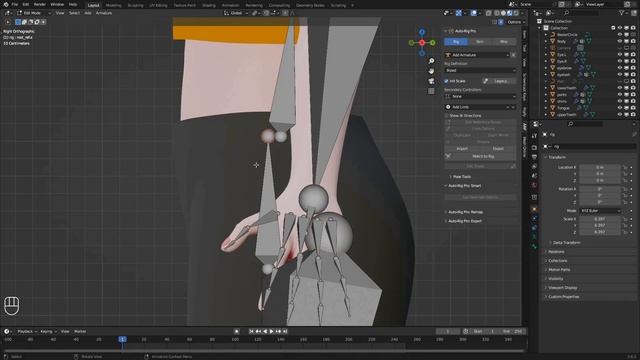This screenshot has width=640, height=360.
Task: Open the File menu
Action: point(15,4)
